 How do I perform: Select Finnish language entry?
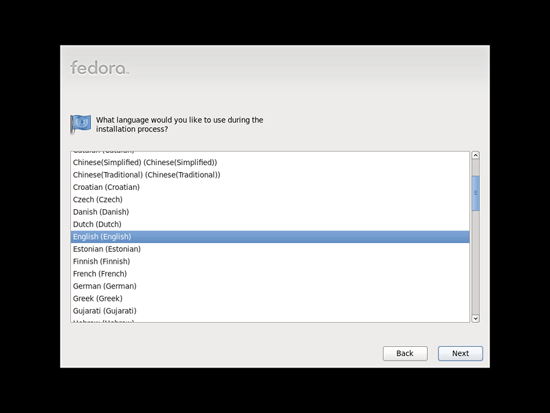[x=270, y=261]
